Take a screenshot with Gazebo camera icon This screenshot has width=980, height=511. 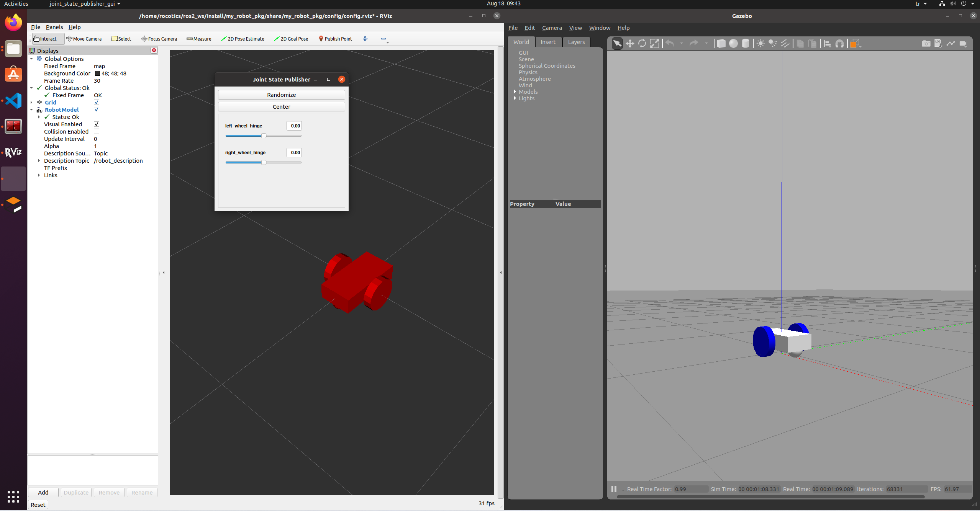pos(926,44)
